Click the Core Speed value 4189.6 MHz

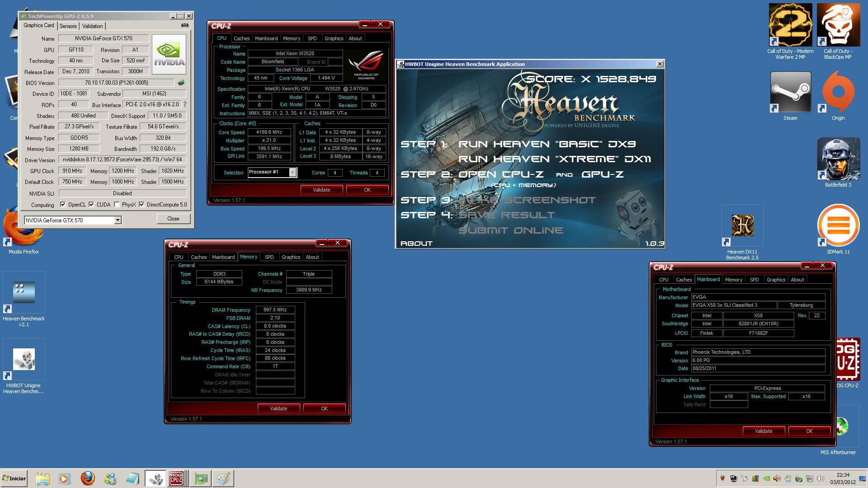(269, 132)
